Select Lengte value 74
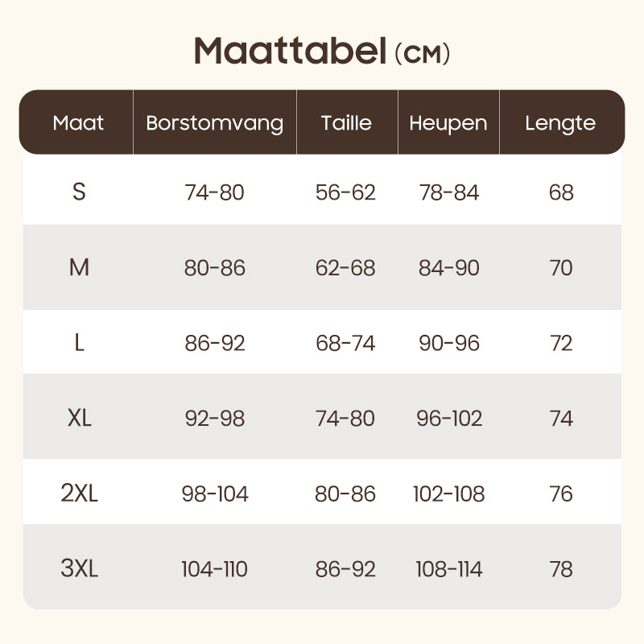 tap(561, 419)
